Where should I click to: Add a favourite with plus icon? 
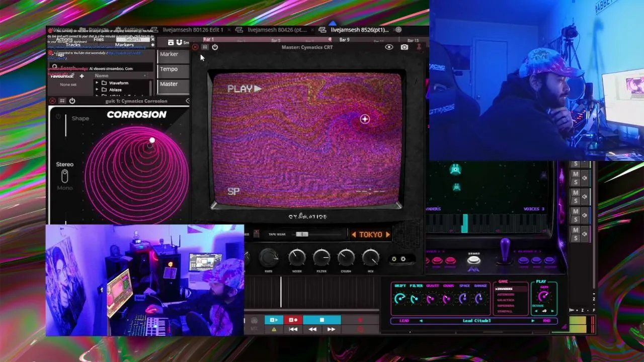(x=82, y=76)
